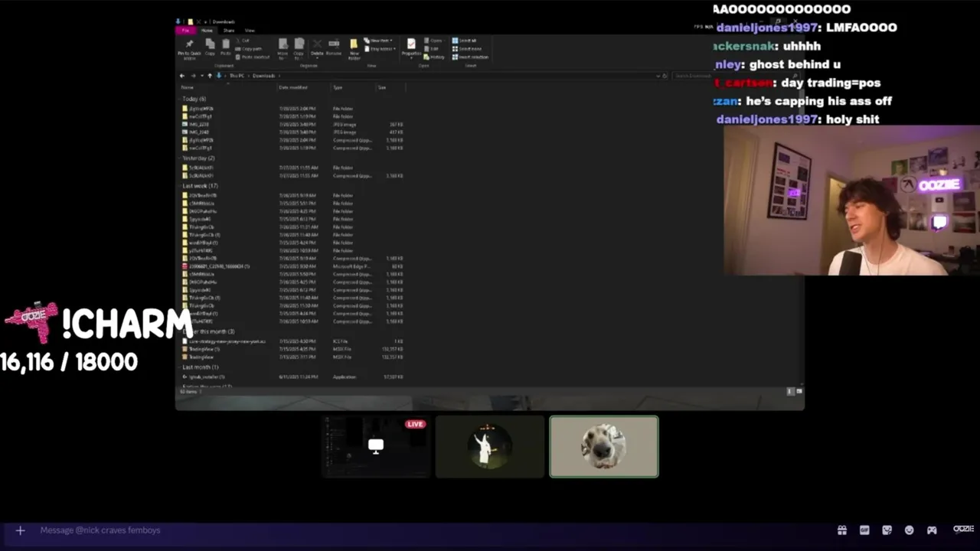Open the Properties ribbon button
980x551 pixels.
(x=411, y=48)
